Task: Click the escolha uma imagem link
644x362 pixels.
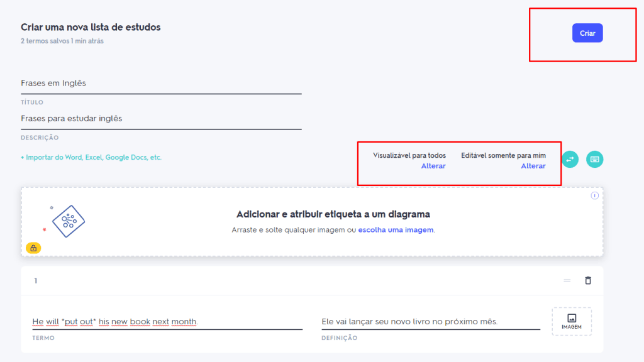Action: point(396,230)
